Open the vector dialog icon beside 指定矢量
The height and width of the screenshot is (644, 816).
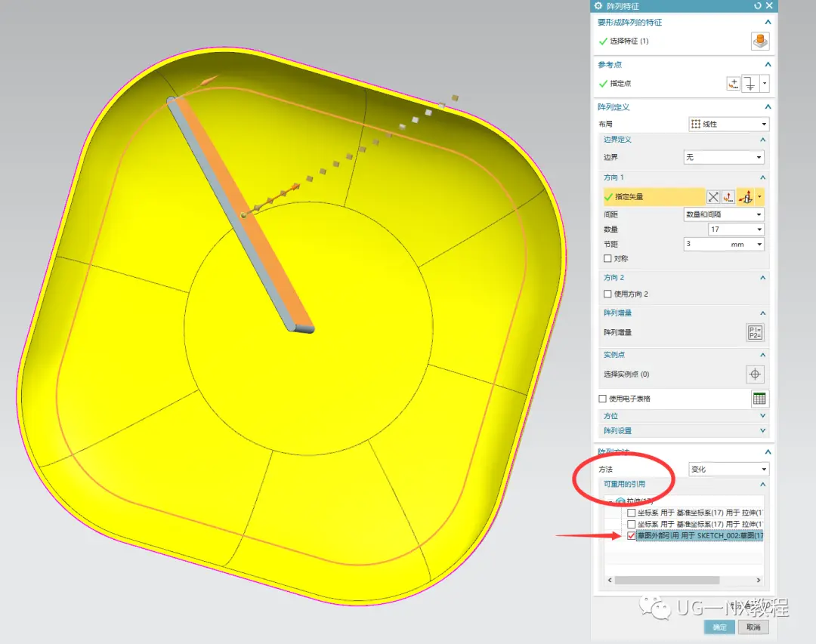pos(728,196)
